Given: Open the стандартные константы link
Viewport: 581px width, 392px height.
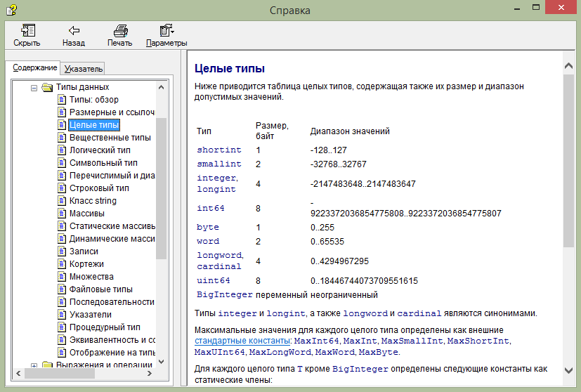Looking at the screenshot, I should tap(242, 341).
